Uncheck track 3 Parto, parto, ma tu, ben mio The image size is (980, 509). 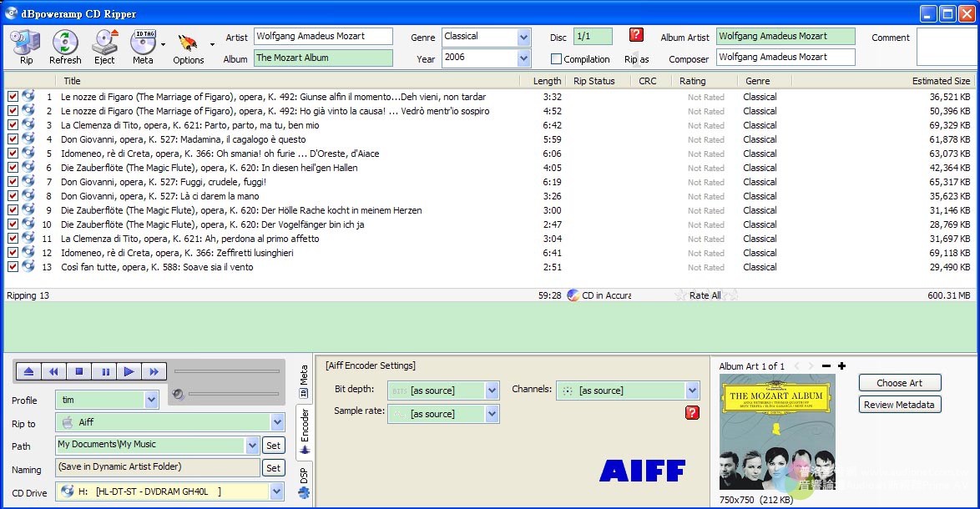[13, 125]
